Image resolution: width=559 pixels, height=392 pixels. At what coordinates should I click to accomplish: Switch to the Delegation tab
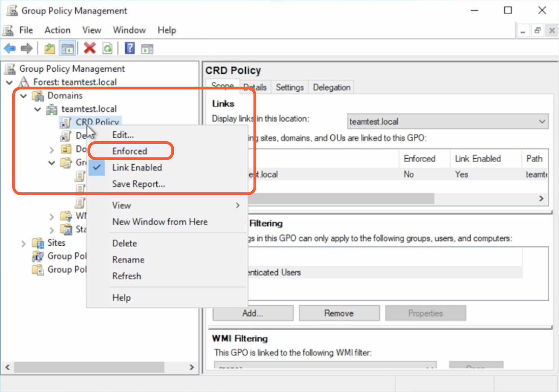332,87
